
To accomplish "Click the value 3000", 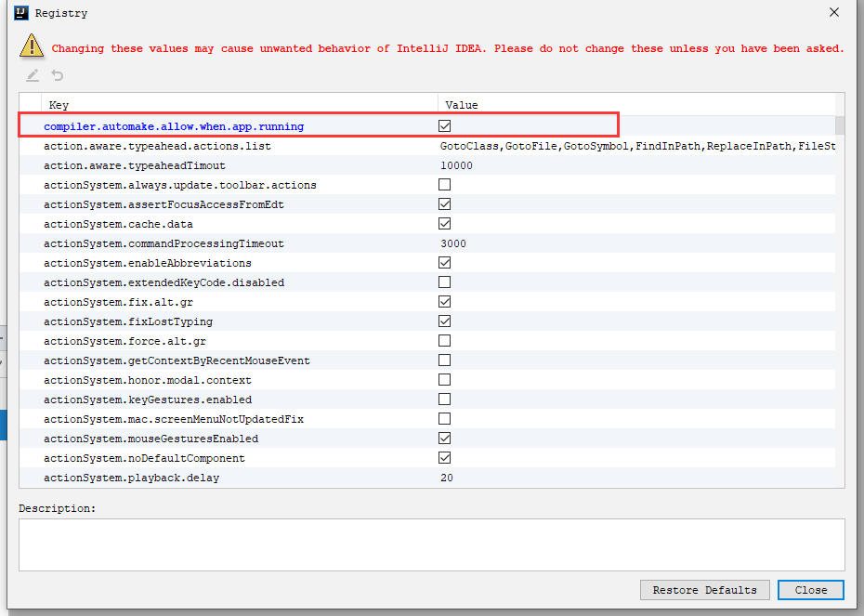I will (453, 243).
